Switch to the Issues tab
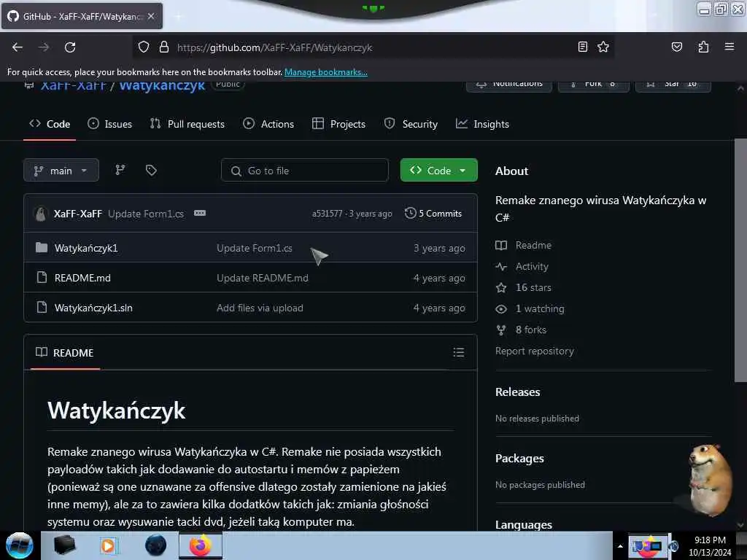The width and height of the screenshot is (747, 560). click(x=110, y=124)
